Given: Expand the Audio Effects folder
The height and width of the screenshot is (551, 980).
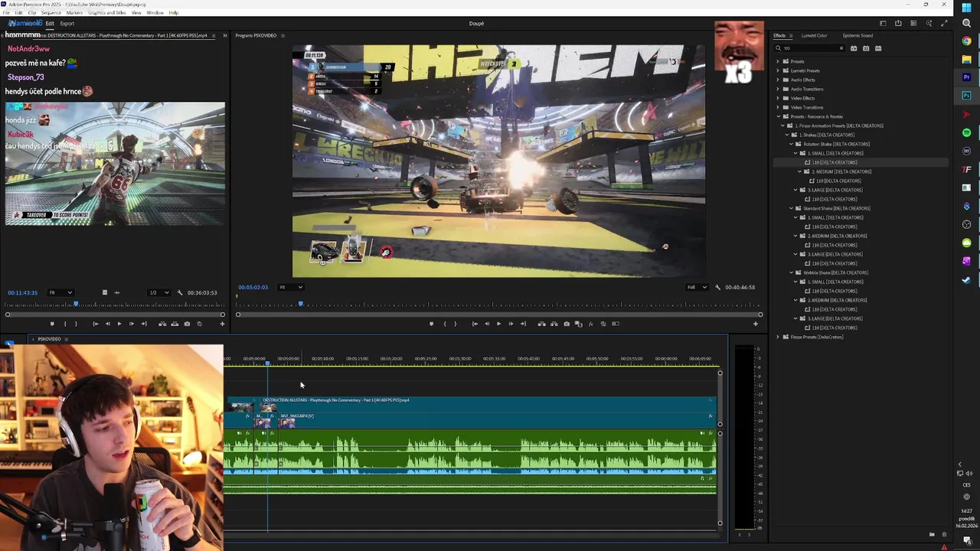Looking at the screenshot, I should pyautogui.click(x=778, y=80).
